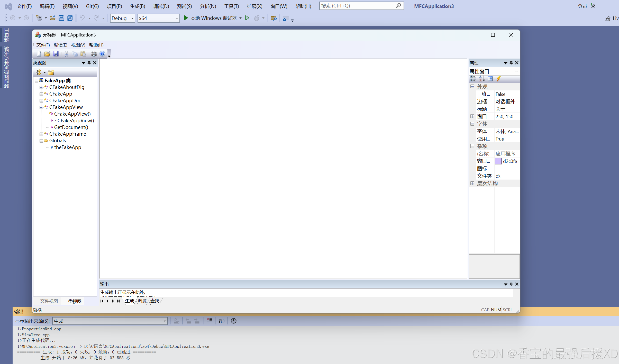Image resolution: width=619 pixels, height=364 pixels.
Task: Click the Save All icon in VS toolbar
Action: pyautogui.click(x=70, y=18)
